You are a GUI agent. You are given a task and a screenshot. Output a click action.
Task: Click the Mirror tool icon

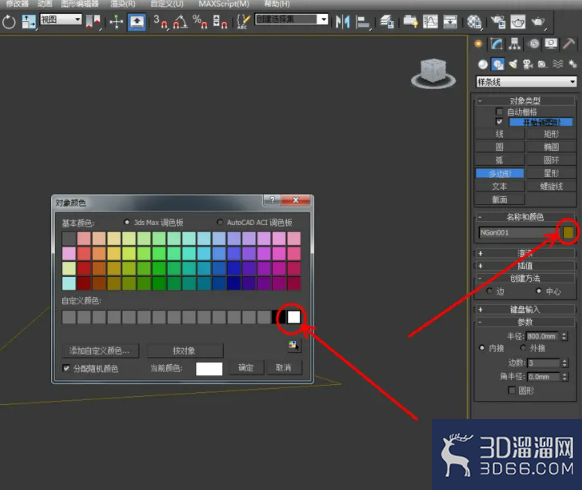(343, 22)
